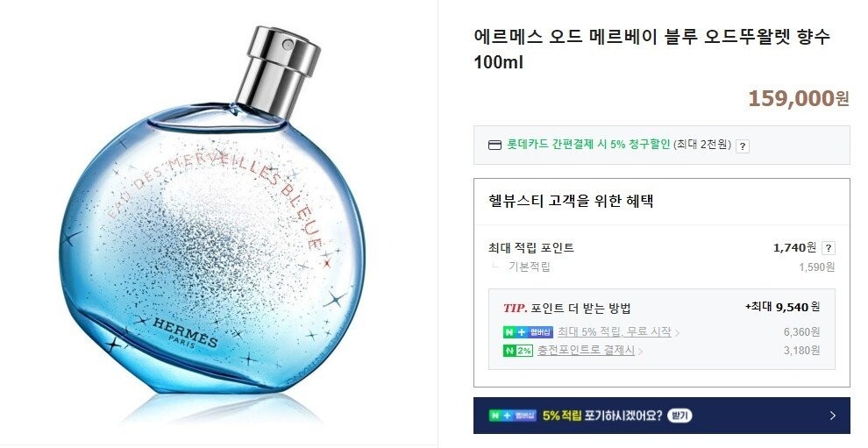The width and height of the screenshot is (868, 448).
Task: Click the 헬뷰스티 고객을 위한 혜택 header
Action: tap(572, 201)
